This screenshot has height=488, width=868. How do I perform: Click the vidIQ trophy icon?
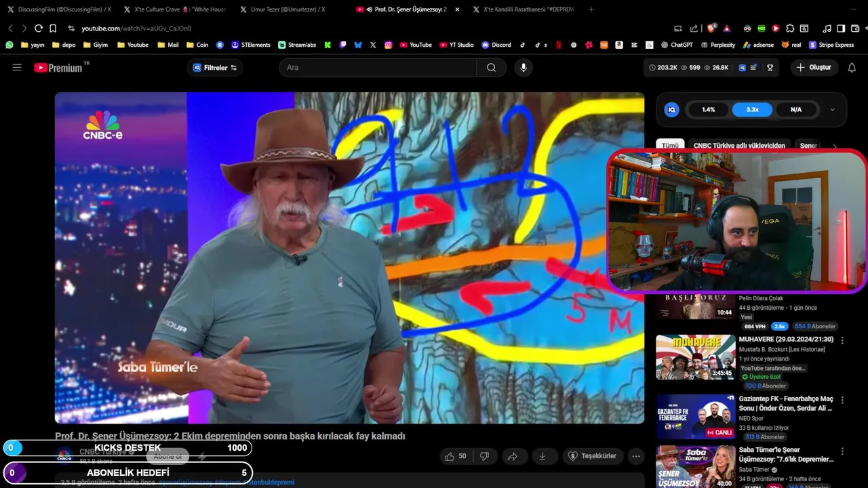pyautogui.click(x=770, y=68)
